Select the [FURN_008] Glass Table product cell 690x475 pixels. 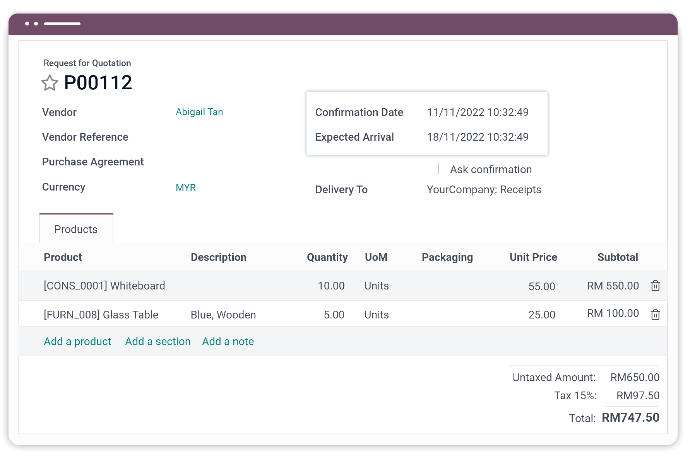coord(101,315)
